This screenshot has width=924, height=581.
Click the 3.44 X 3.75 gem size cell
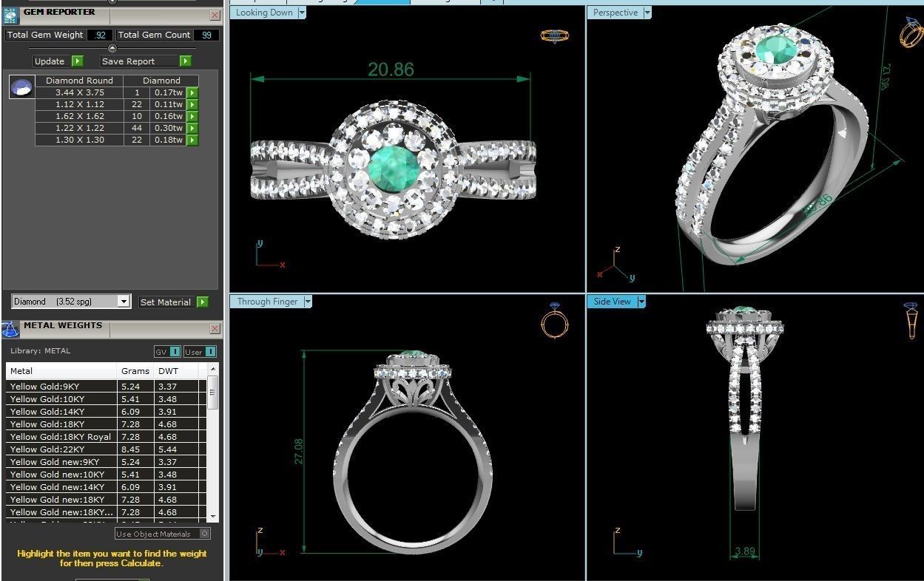pos(79,92)
